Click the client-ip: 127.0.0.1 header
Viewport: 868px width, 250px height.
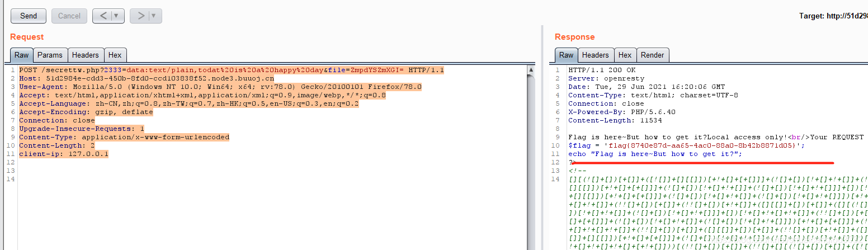(x=64, y=154)
